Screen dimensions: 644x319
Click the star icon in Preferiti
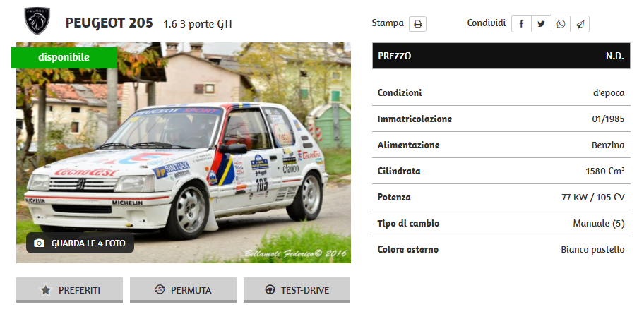[x=46, y=290]
